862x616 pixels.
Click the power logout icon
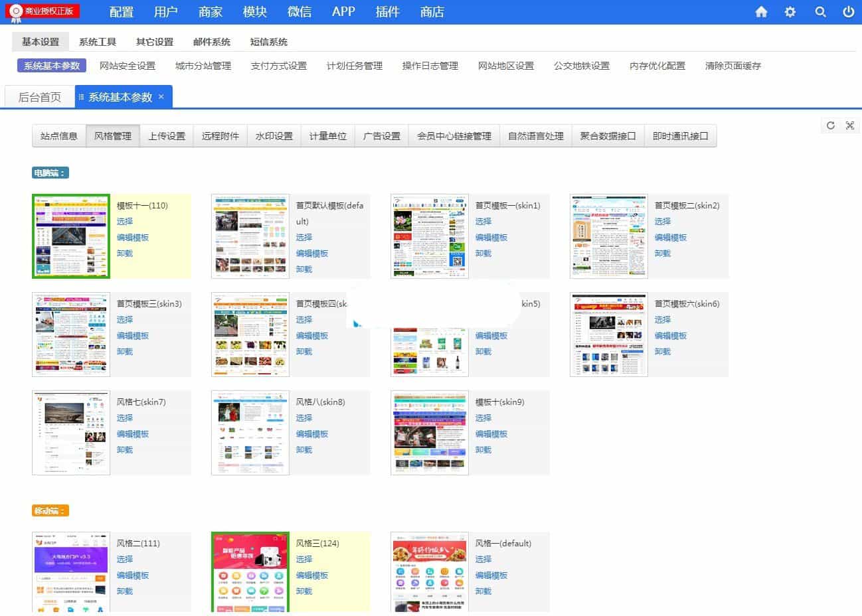click(x=848, y=11)
